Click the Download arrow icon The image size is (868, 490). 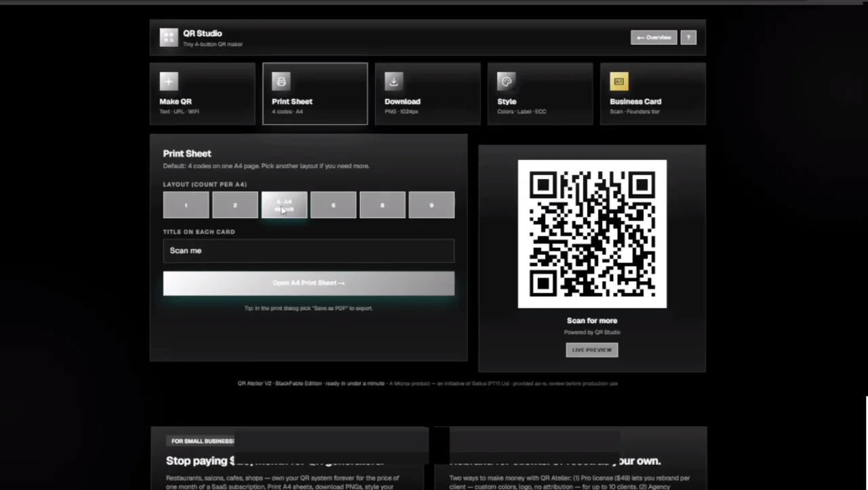tap(394, 81)
